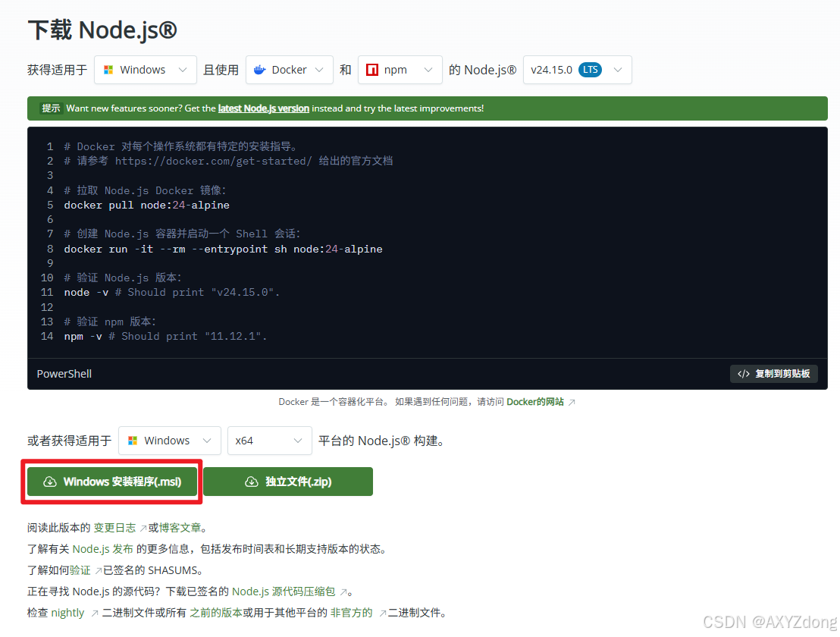Click external arrow icon after 验证
This screenshot has width=840, height=637.
pos(98,570)
